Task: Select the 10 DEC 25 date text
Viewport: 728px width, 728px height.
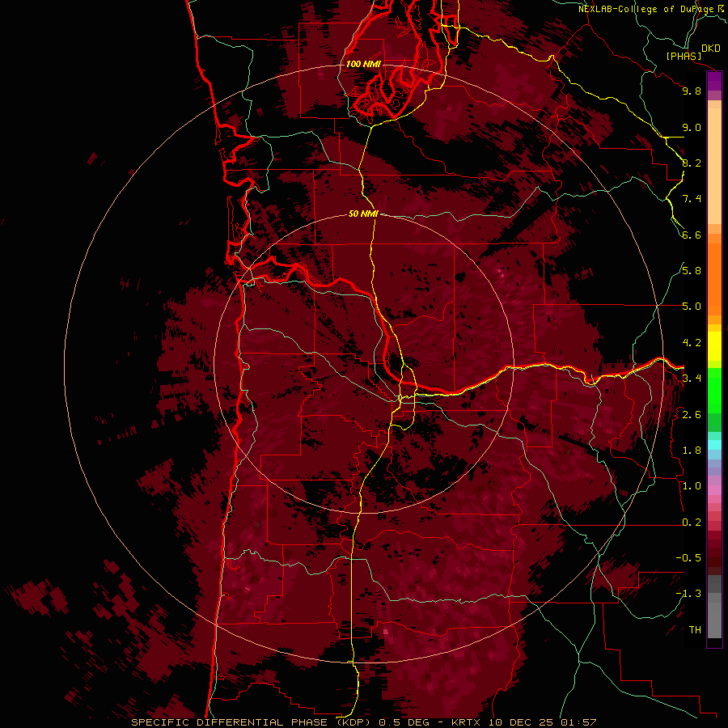Action: (523, 722)
